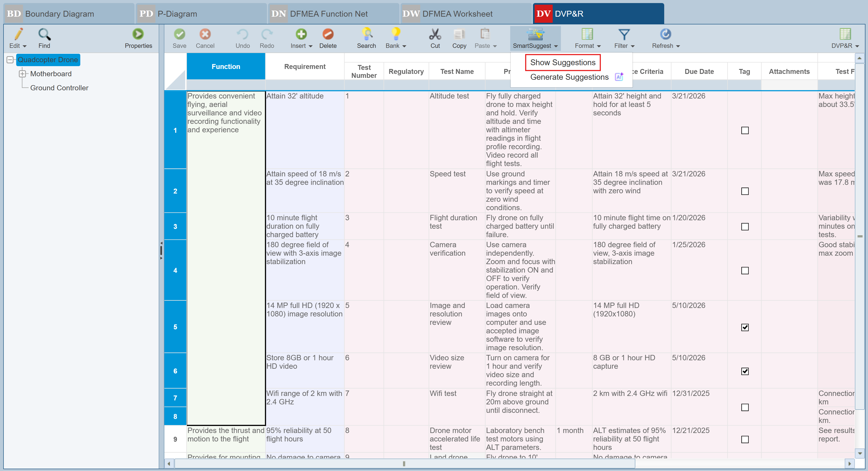868x471 pixels.
Task: Click the Refresh icon
Action: click(x=665, y=34)
